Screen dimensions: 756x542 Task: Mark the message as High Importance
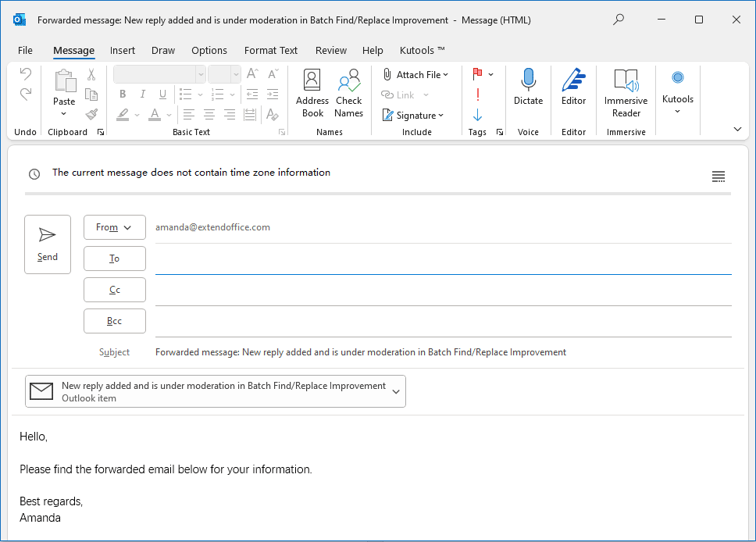click(476, 94)
